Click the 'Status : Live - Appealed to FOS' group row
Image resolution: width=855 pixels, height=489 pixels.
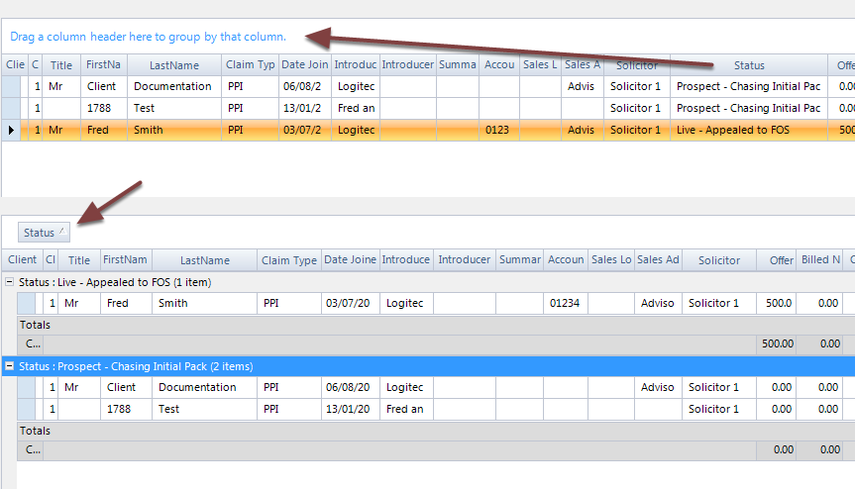click(x=428, y=282)
